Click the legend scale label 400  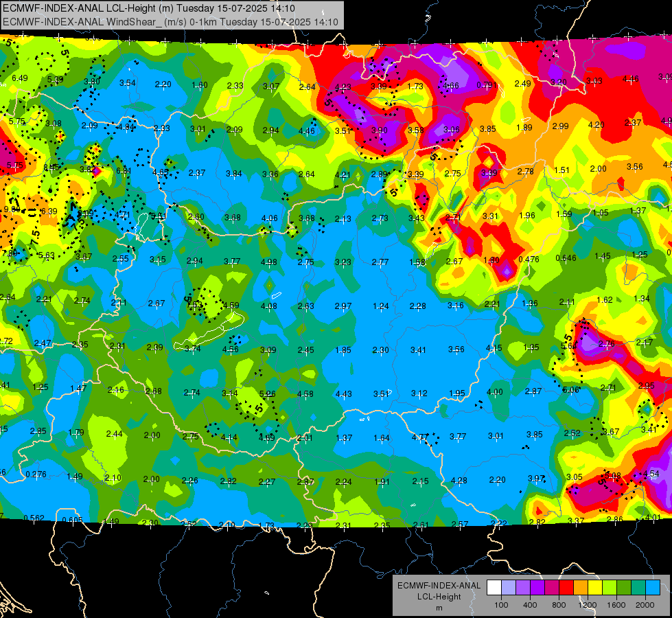pos(530,605)
